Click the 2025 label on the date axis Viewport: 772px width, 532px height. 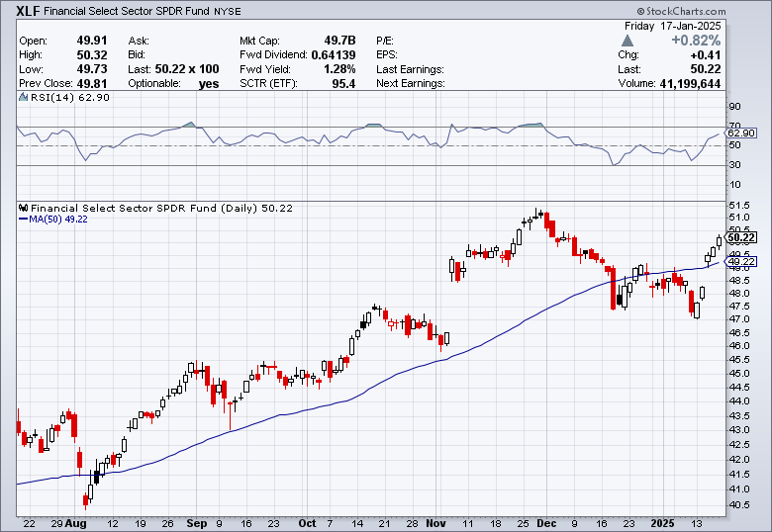[663, 524]
